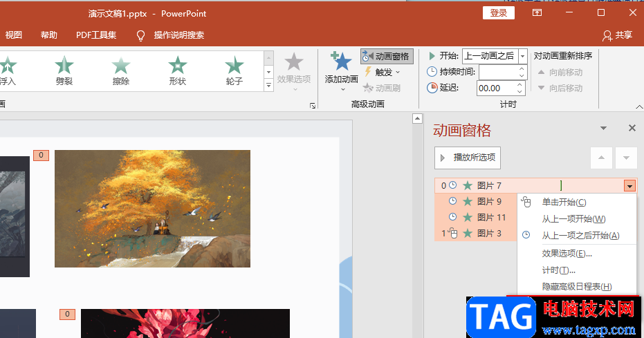This screenshot has width=644, height=338.
Task: Open 效果选项(E)... from the context menu
Action: tap(577, 254)
